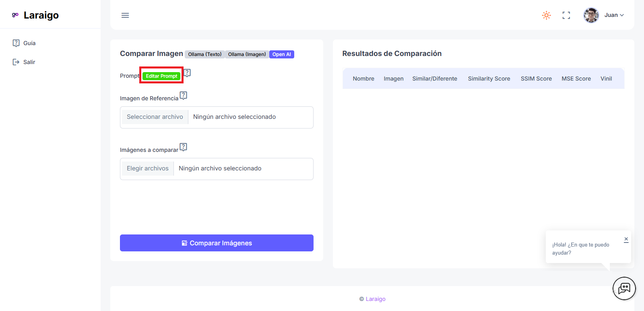
Task: Toggle the sun theme icon
Action: (x=546, y=15)
